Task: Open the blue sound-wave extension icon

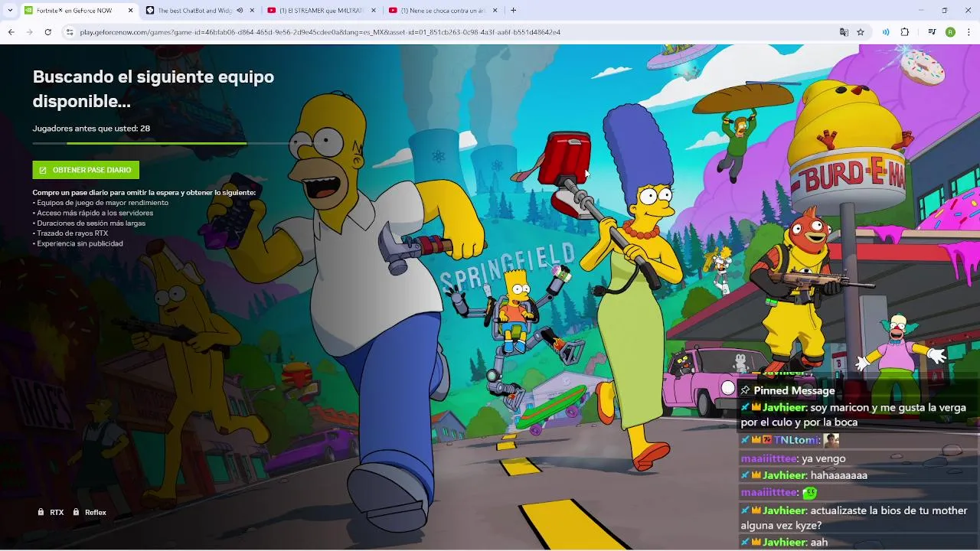Action: tap(886, 32)
